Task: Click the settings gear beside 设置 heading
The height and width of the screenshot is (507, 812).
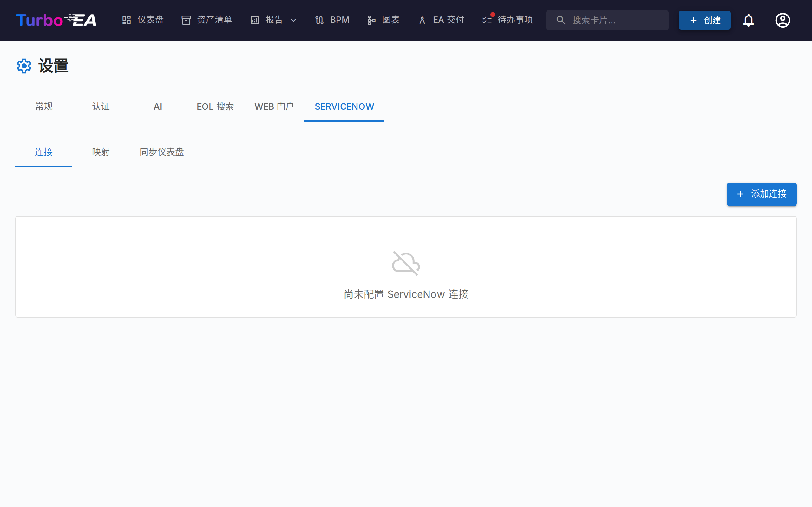Action: coord(24,66)
